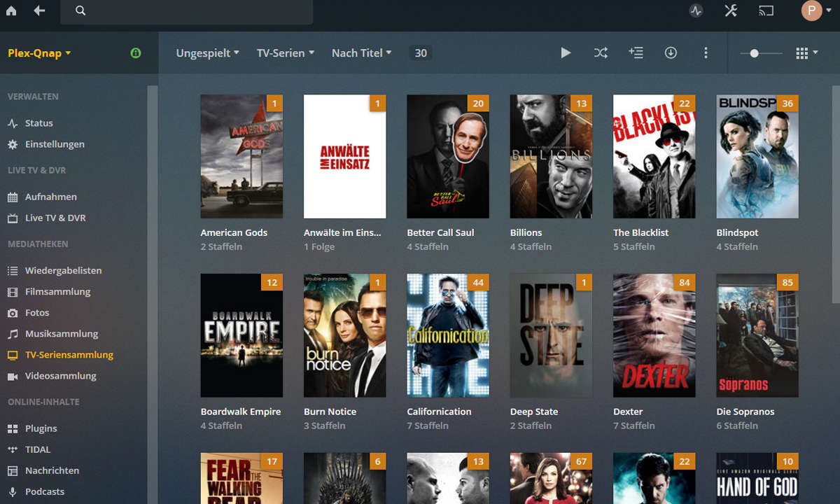Open the Californication poster
The height and width of the screenshot is (504, 840).
pos(448,336)
